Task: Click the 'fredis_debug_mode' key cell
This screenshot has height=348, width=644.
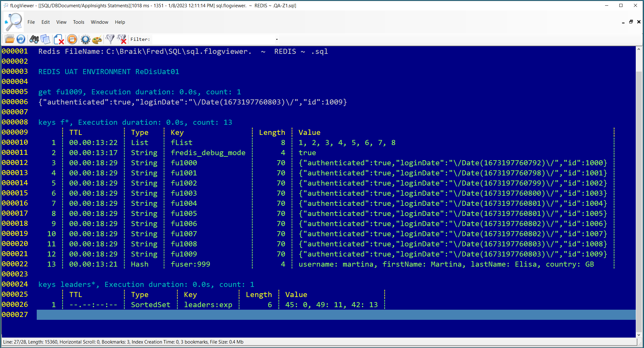Action: (208, 153)
